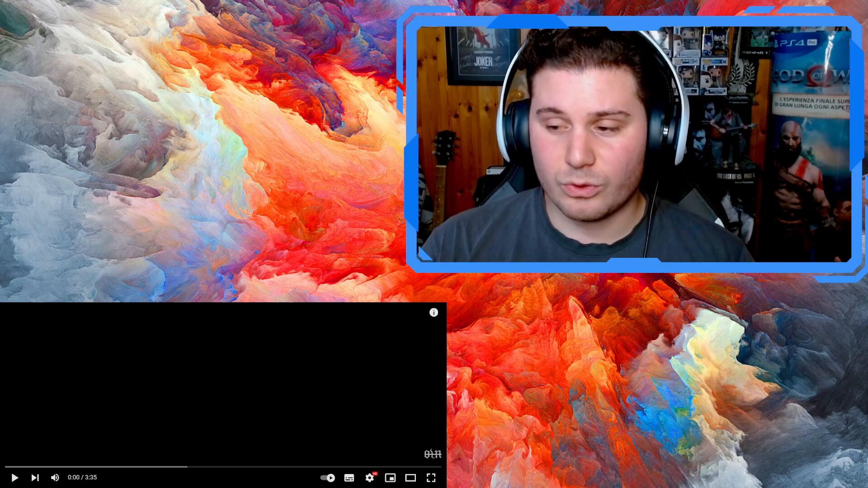
Task: Skip to the next video
Action: pyautogui.click(x=35, y=478)
